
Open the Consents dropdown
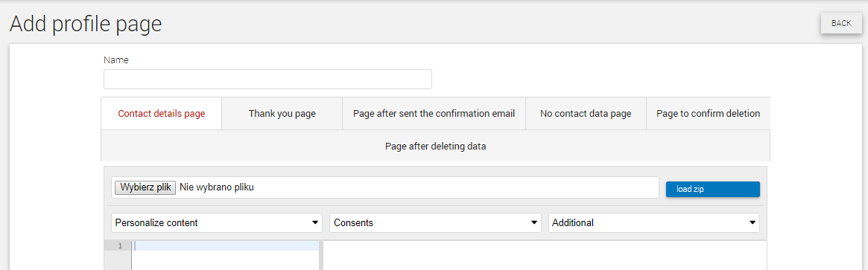click(x=435, y=222)
